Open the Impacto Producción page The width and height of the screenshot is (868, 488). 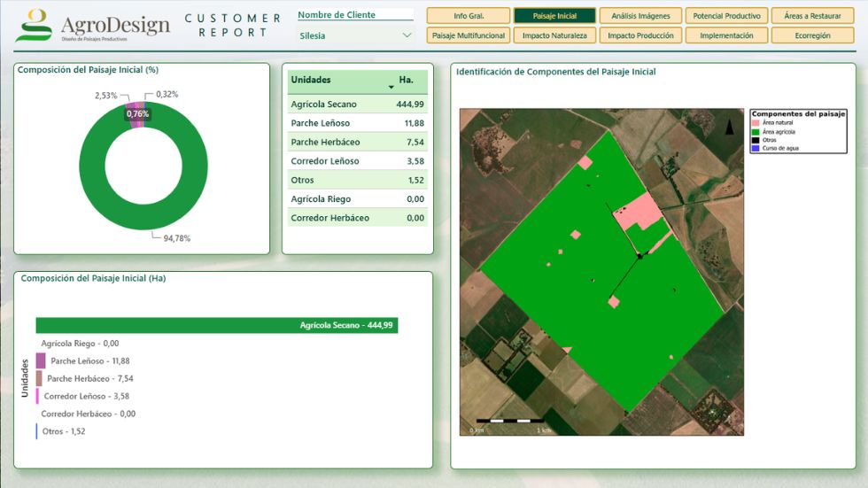tap(640, 35)
